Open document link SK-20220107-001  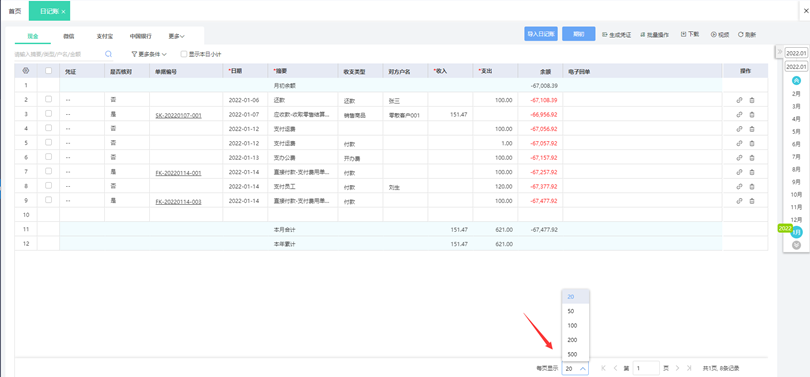click(x=178, y=116)
